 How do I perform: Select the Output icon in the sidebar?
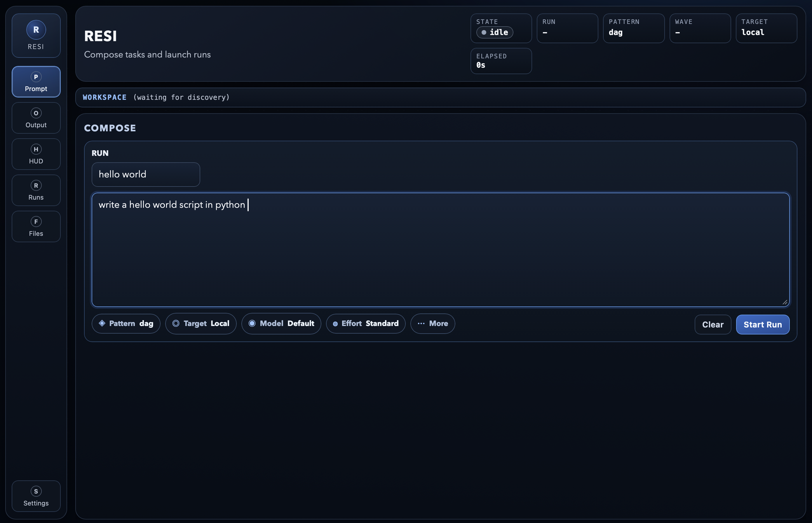click(36, 118)
